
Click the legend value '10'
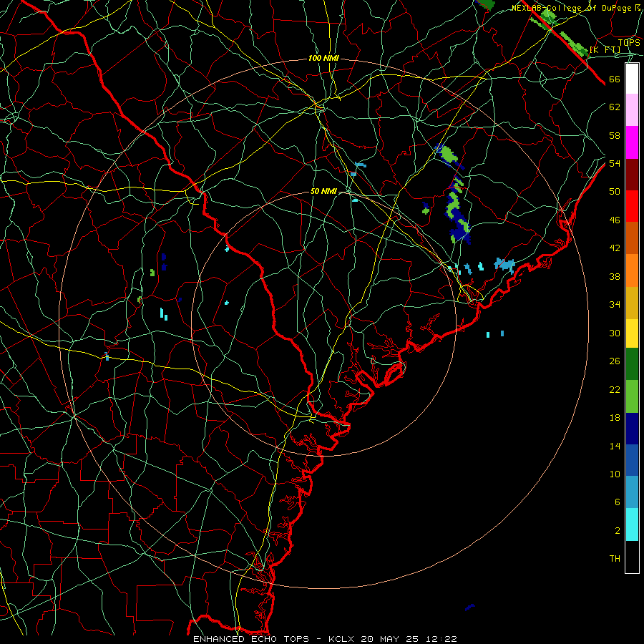(615, 474)
